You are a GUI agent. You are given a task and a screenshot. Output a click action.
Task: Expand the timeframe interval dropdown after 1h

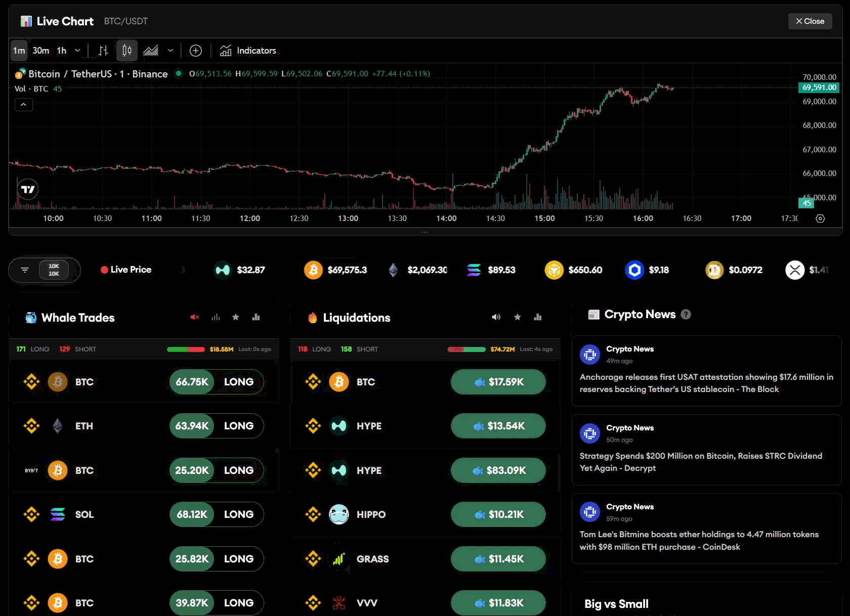[77, 51]
